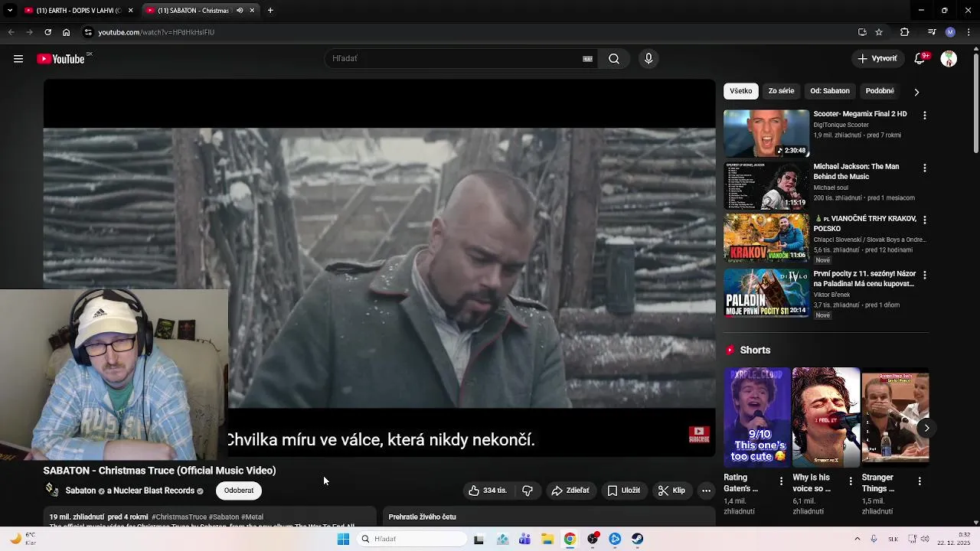Click the browser address bar URL
This screenshot has height=551, width=980.
(x=156, y=32)
